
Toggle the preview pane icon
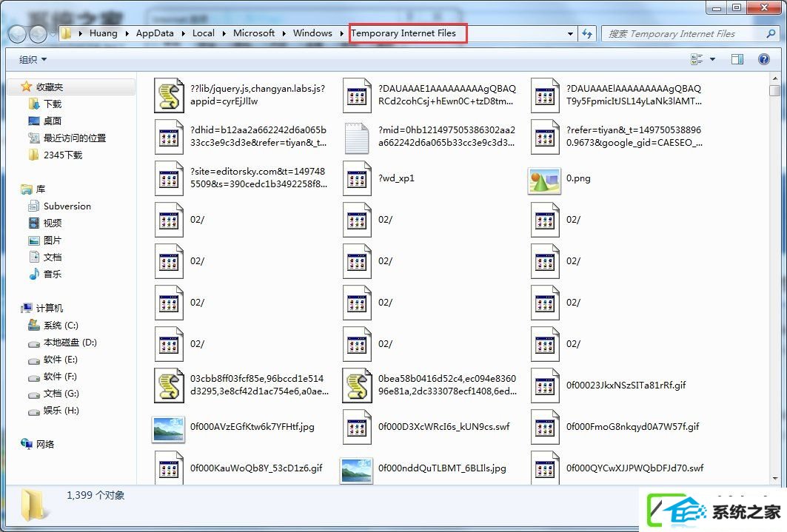click(x=737, y=59)
